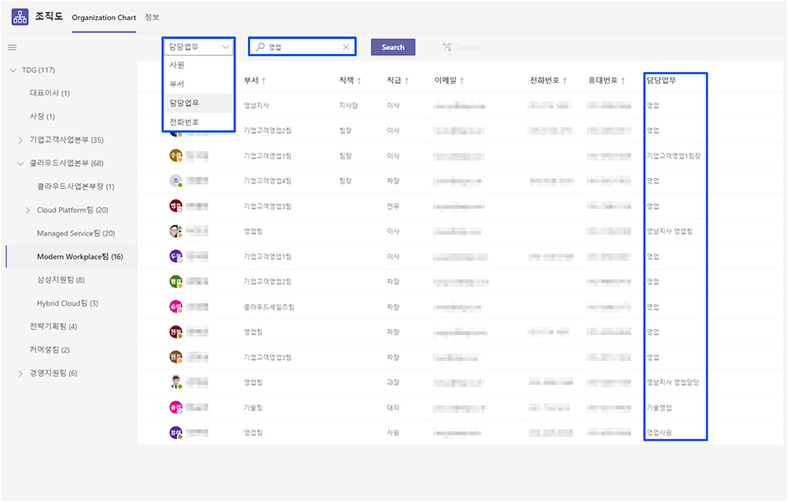Open the avatar in the 클라우드세일즈팀 row
Viewport: 788px width, 502px height.
point(175,307)
